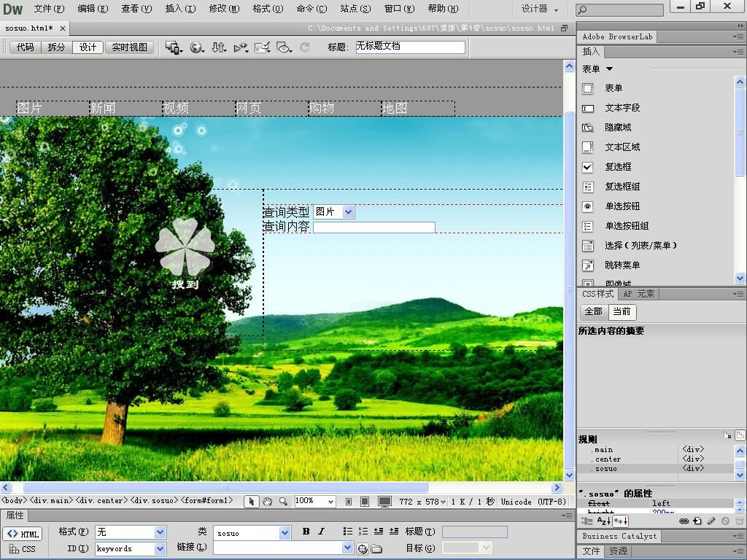Show only set properties view
The height and width of the screenshot is (560, 747).
coord(620,521)
